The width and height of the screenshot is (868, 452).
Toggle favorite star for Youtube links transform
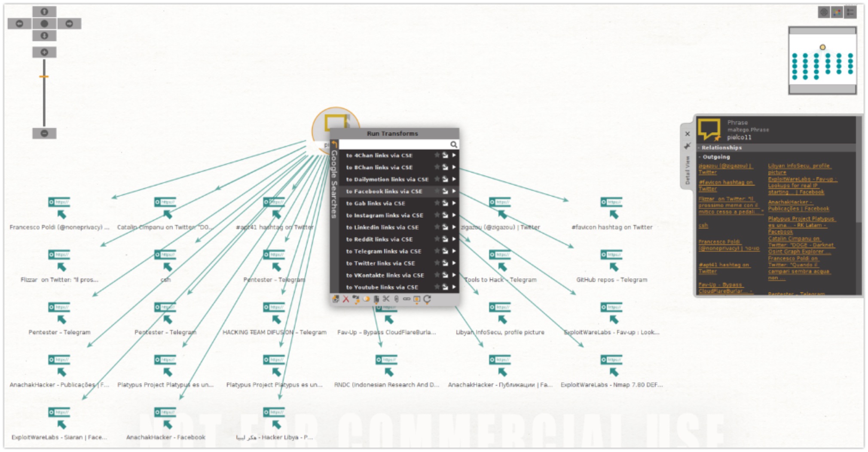pos(437,287)
